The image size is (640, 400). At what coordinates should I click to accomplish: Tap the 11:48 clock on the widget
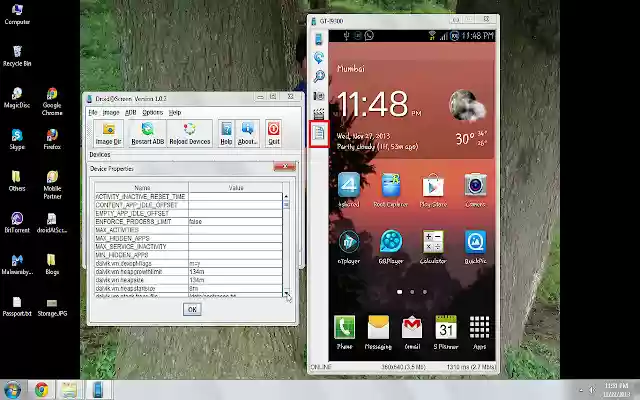point(372,104)
